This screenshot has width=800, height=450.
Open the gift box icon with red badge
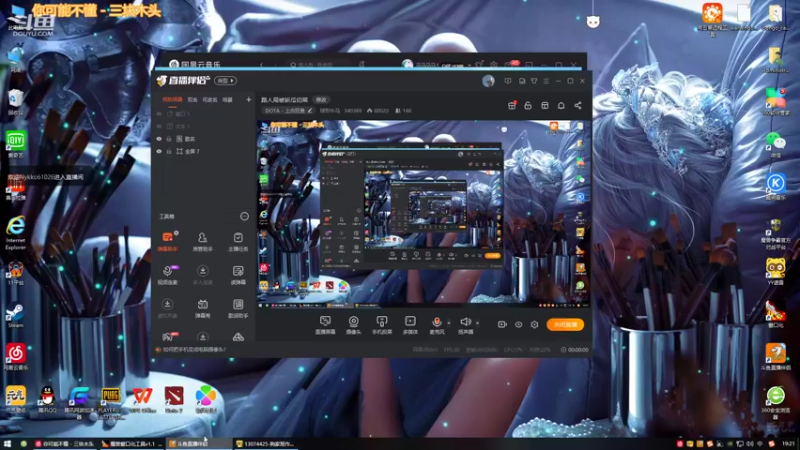512,105
